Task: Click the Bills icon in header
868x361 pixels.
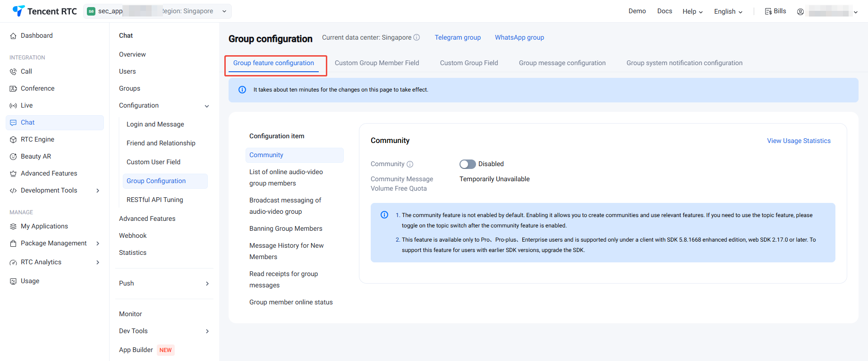Action: click(x=768, y=11)
